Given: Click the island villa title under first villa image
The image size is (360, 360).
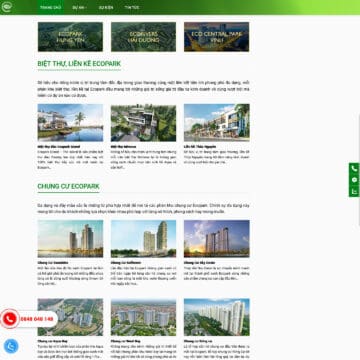Looking at the screenshot, I should pos(59,147).
